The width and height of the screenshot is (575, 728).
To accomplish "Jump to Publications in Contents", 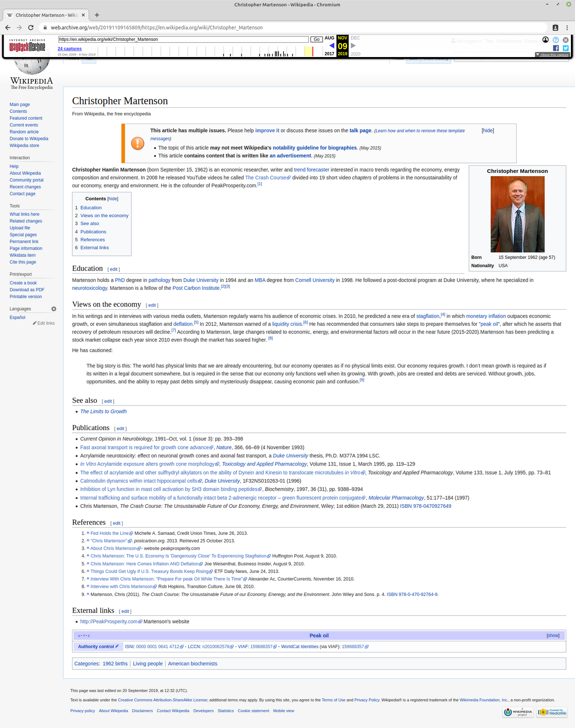I will pos(93,232).
